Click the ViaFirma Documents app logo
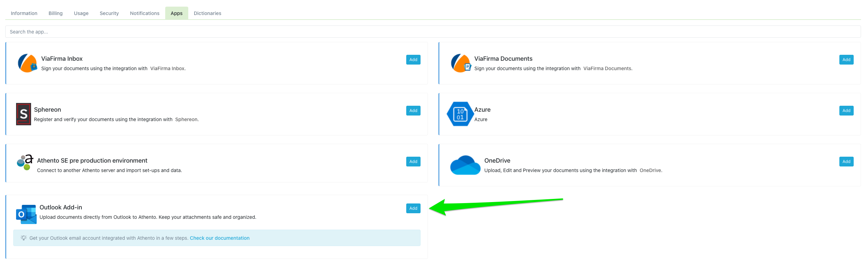Screen dimensions: 868x275 click(461, 63)
